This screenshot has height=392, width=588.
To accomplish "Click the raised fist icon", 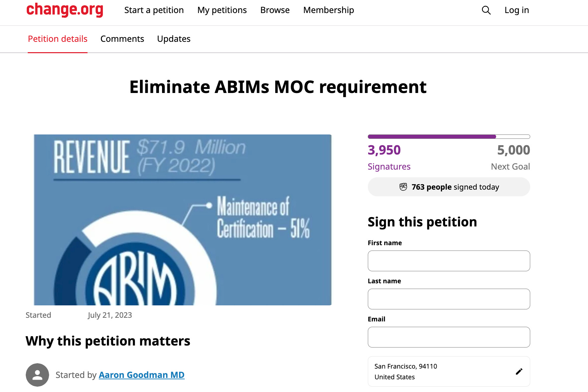I will (403, 187).
